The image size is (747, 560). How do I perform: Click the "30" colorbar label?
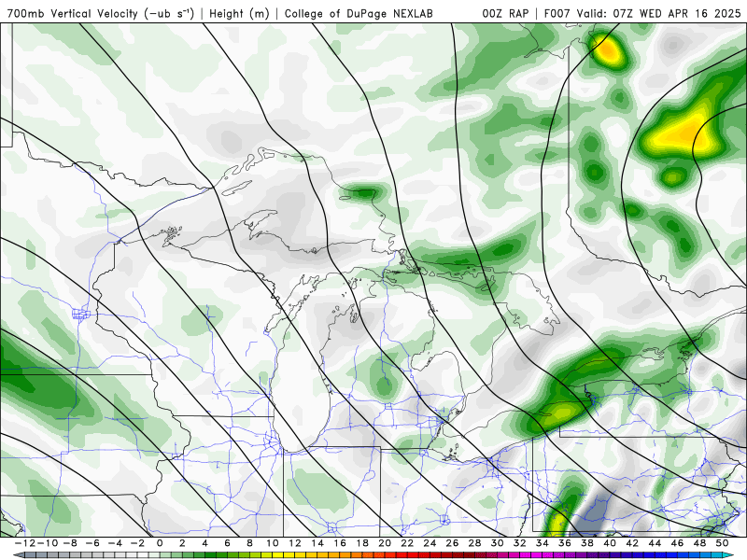[497, 543]
